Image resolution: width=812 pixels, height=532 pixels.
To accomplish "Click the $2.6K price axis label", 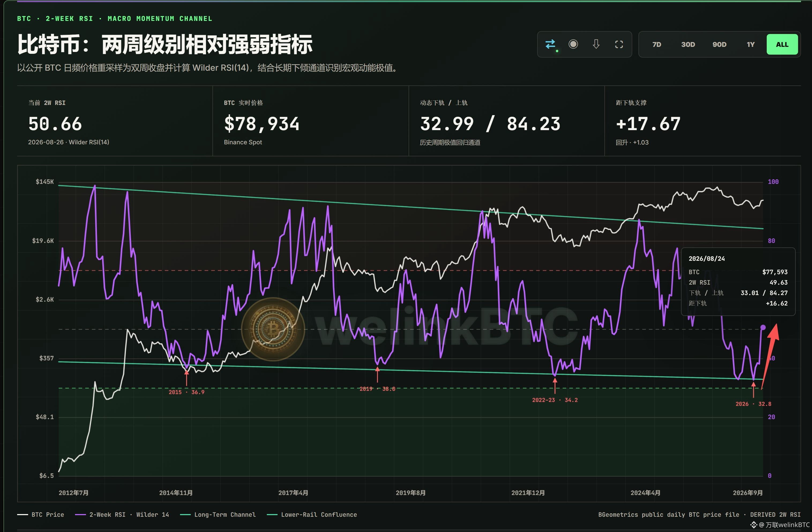I will tap(45, 299).
